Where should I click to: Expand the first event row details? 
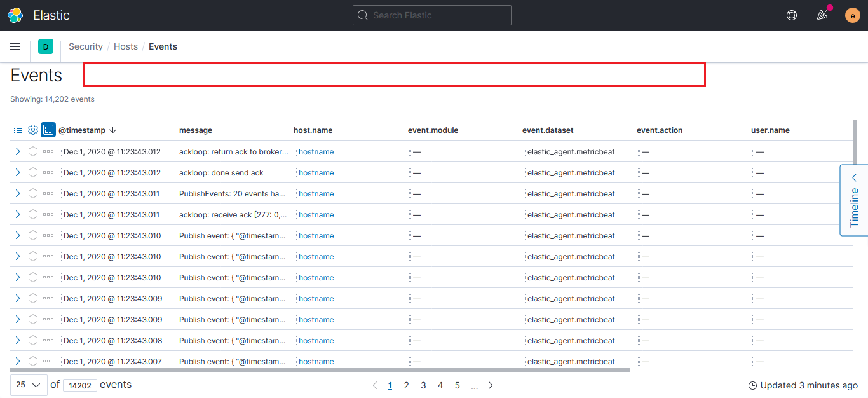tap(17, 151)
